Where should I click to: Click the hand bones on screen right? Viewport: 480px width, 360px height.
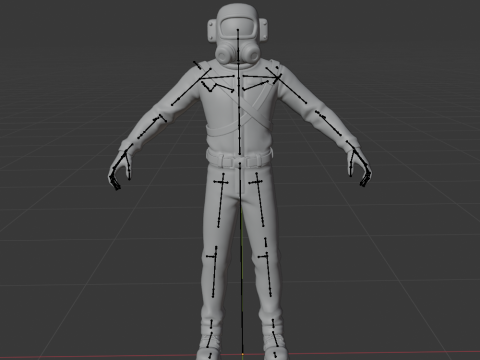pyautogui.click(x=359, y=164)
